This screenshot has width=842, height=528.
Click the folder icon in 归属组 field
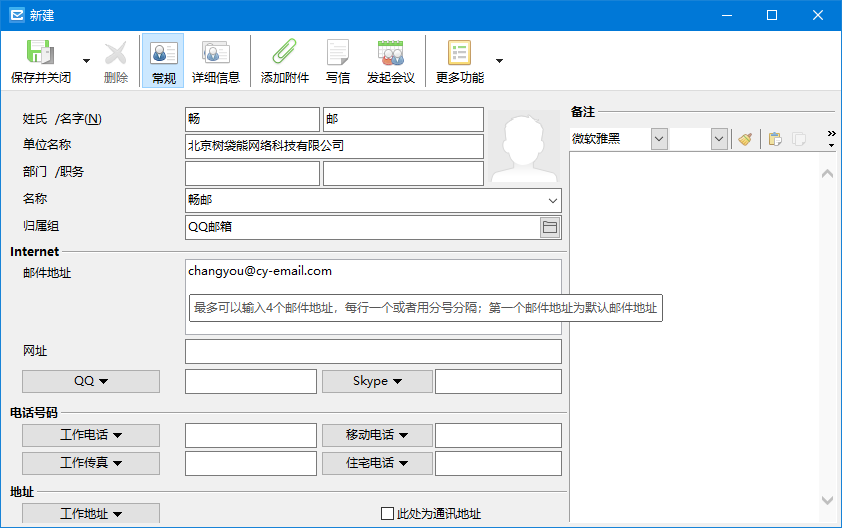[x=550, y=227]
